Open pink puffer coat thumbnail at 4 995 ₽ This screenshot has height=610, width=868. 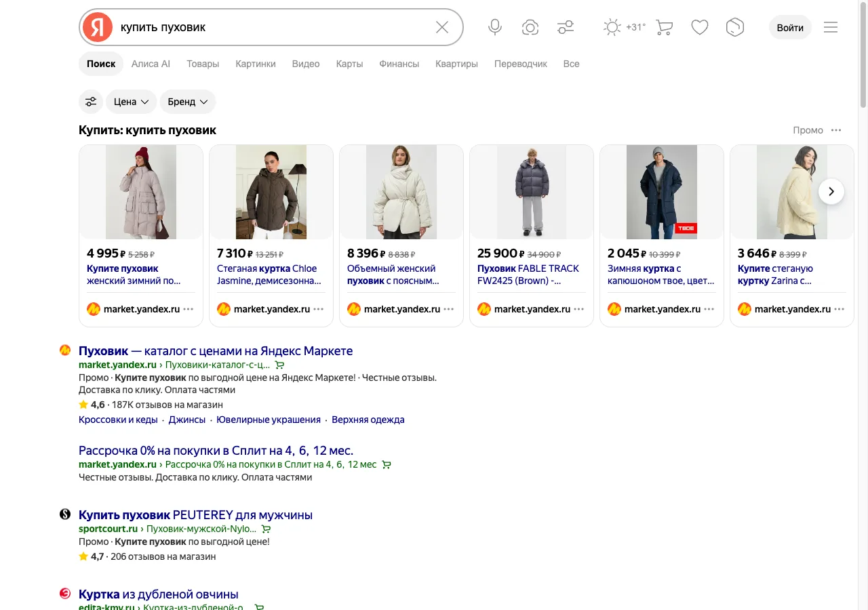point(141,192)
